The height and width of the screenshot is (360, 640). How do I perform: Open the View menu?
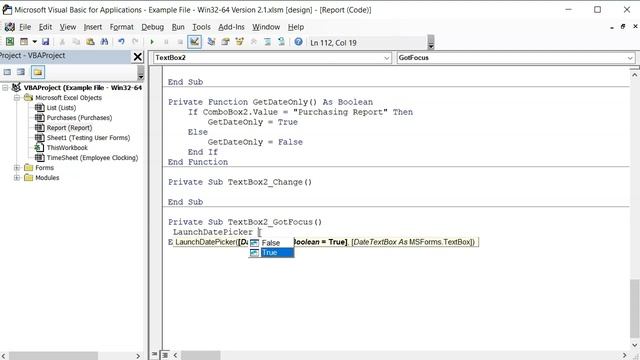click(68, 27)
